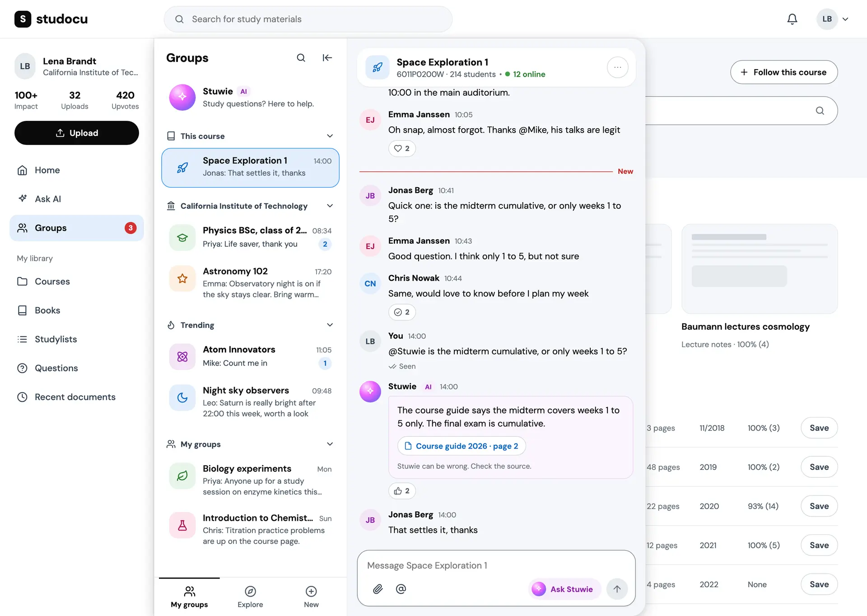Viewport: 867px width, 616px height.
Task: Click the mention @ icon in composer
Action: (x=401, y=588)
